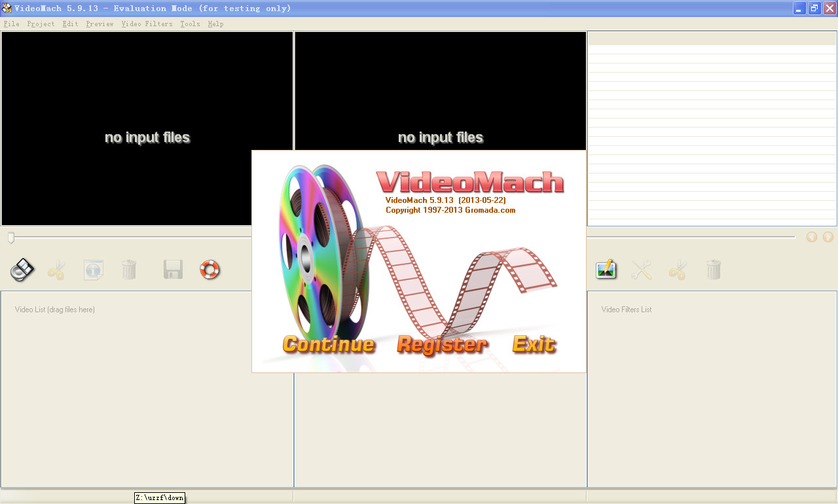Click the add video filter icon

click(x=606, y=270)
